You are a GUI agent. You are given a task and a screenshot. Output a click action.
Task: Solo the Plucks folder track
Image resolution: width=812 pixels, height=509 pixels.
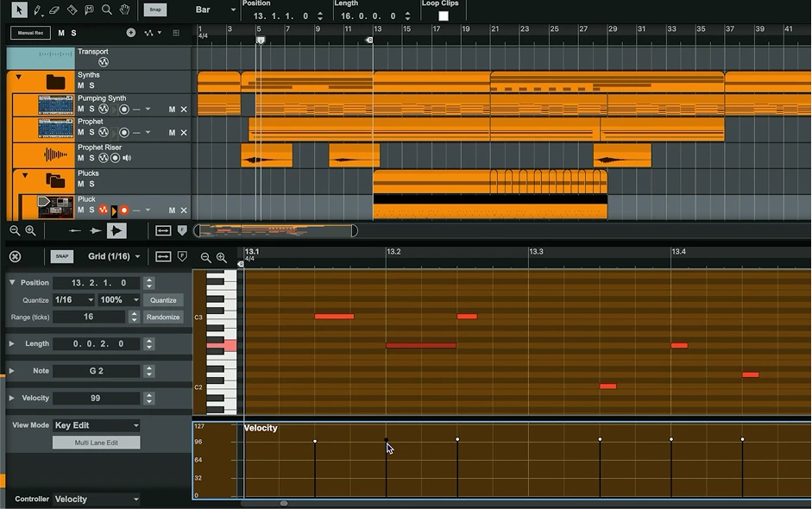(91, 184)
